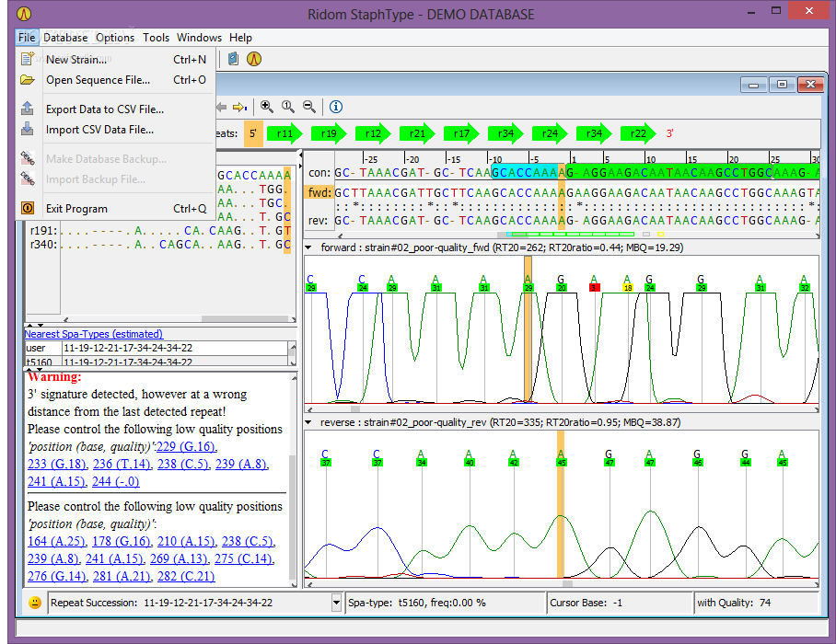
Task: Click red quality-3 base A in forward trace
Action: (594, 283)
